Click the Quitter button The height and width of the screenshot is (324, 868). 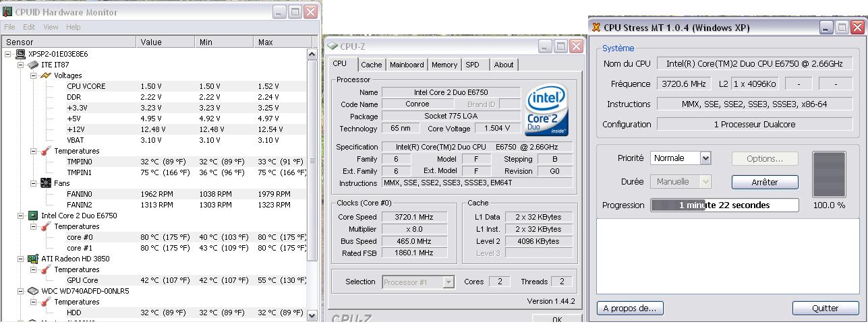coord(825,308)
